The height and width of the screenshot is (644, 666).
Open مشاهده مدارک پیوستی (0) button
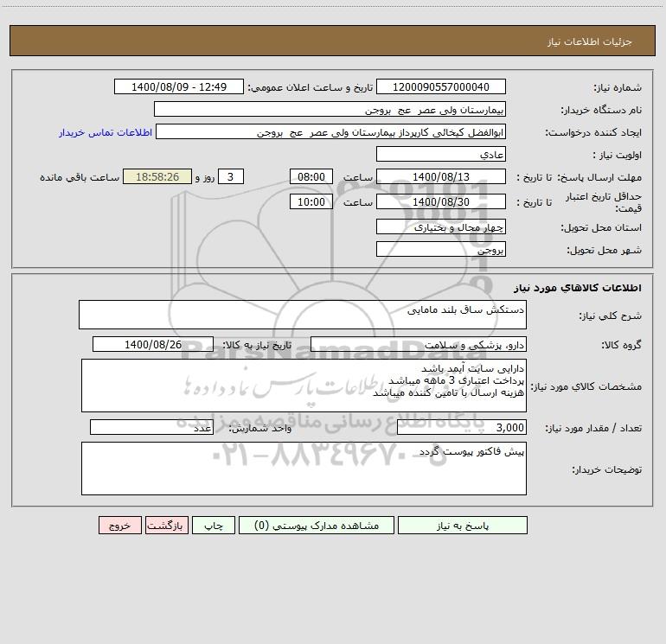click(317, 525)
